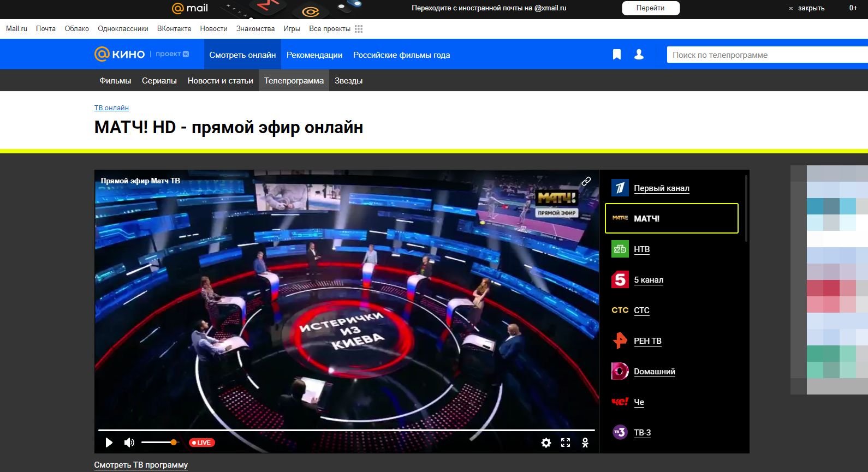Switch to the НТВ channel

tap(641, 249)
